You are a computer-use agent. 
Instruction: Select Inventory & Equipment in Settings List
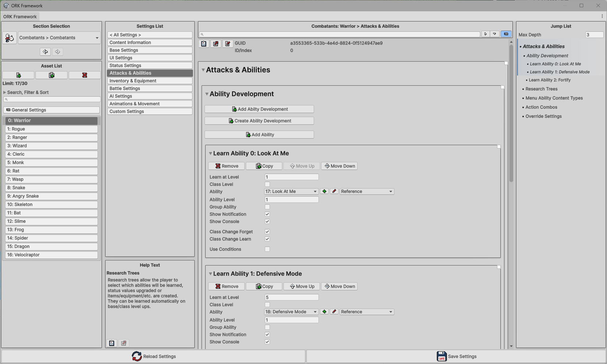point(150,81)
